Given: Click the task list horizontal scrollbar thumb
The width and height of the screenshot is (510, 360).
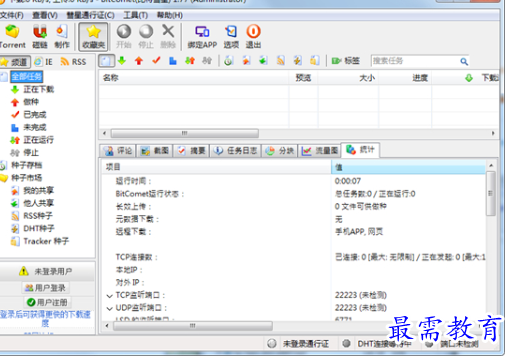Looking at the screenshot, I should point(185,134).
